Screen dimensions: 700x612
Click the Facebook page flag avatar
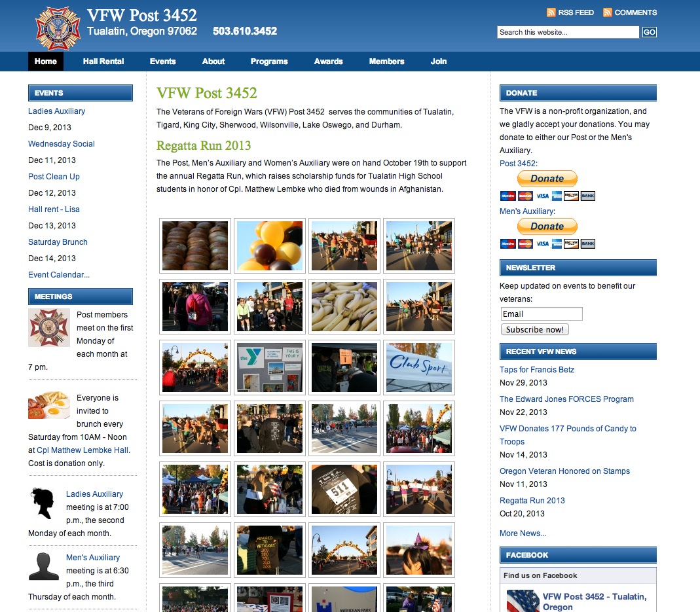pos(523,600)
